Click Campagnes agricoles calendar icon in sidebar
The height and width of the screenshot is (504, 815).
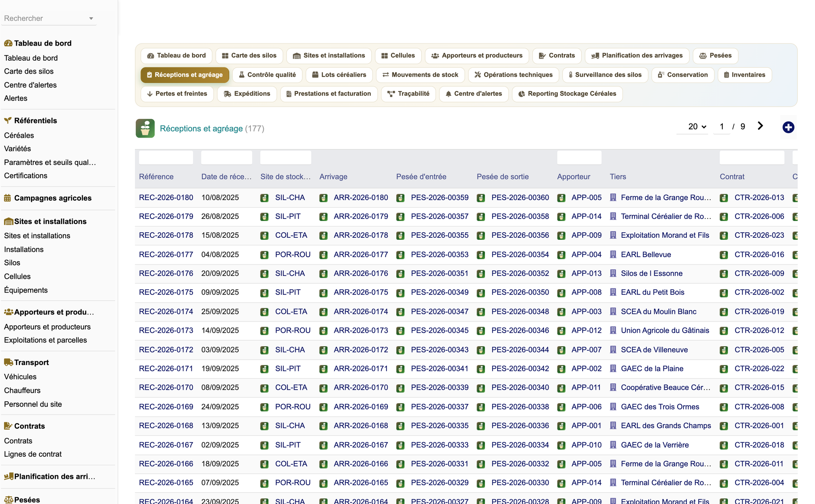(x=8, y=198)
